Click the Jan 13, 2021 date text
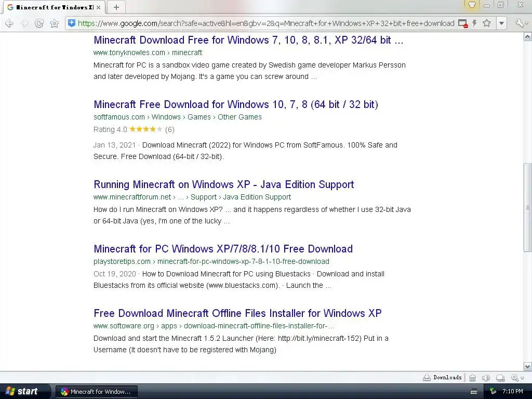The image size is (532, 399). (x=114, y=145)
